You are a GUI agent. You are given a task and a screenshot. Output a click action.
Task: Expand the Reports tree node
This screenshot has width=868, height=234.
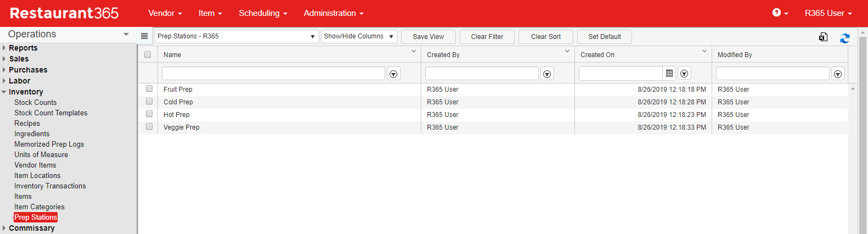(x=4, y=48)
